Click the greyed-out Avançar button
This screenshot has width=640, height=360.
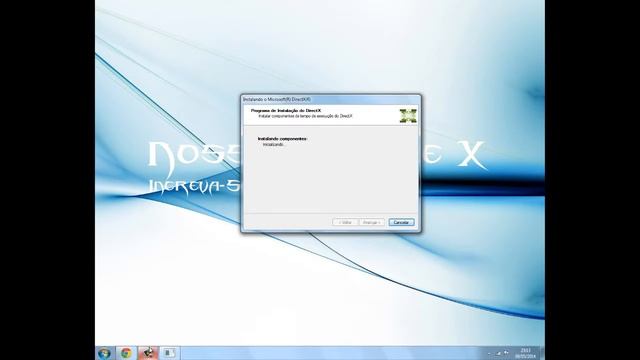click(371, 222)
